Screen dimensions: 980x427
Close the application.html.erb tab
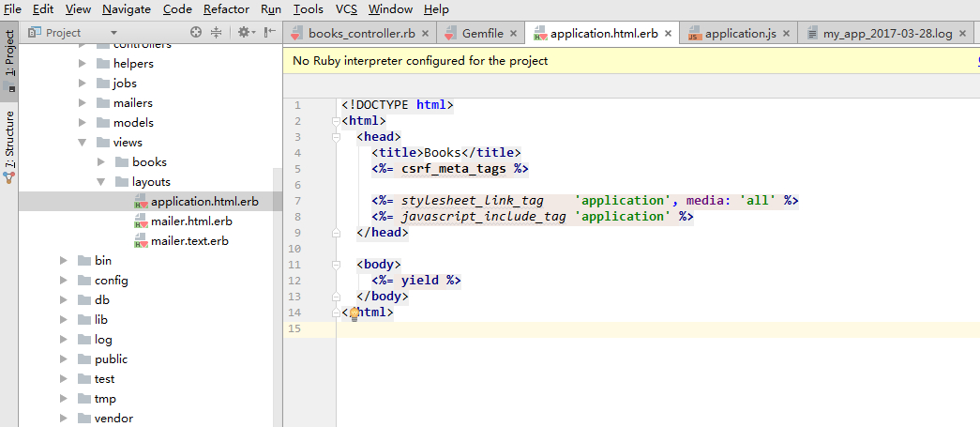[x=668, y=34]
